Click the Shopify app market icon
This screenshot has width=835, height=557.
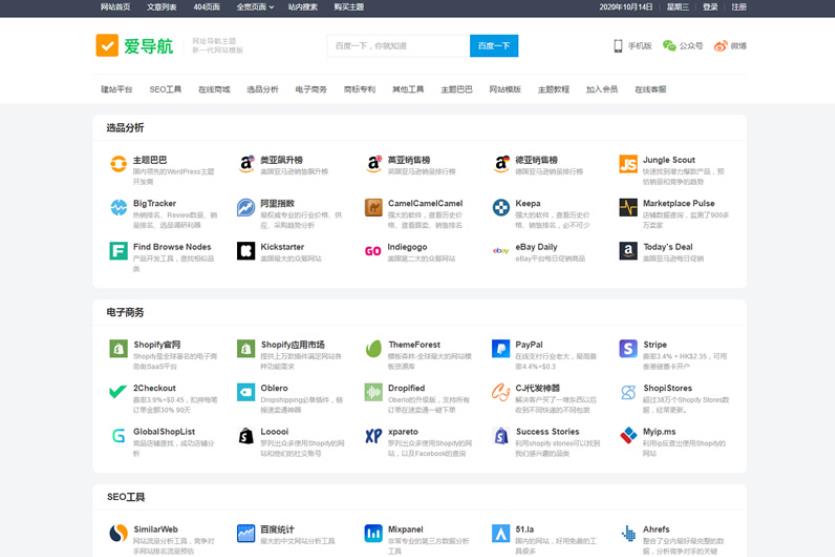click(246, 349)
